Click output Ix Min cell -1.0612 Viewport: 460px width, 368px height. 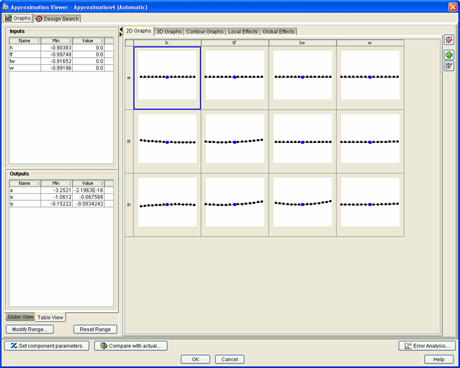click(x=56, y=197)
